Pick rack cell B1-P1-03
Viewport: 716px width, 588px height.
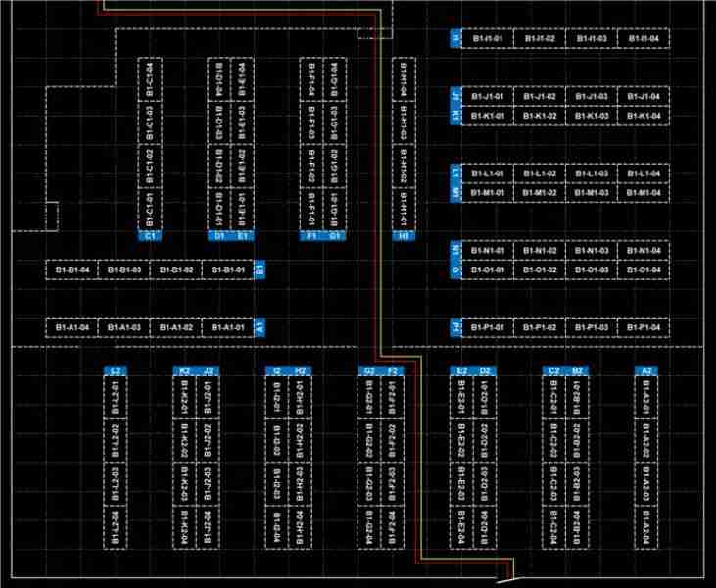tap(592, 327)
